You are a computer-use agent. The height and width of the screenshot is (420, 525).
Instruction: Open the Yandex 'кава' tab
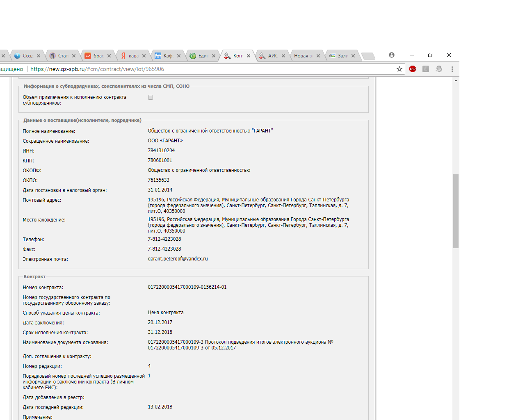click(133, 56)
